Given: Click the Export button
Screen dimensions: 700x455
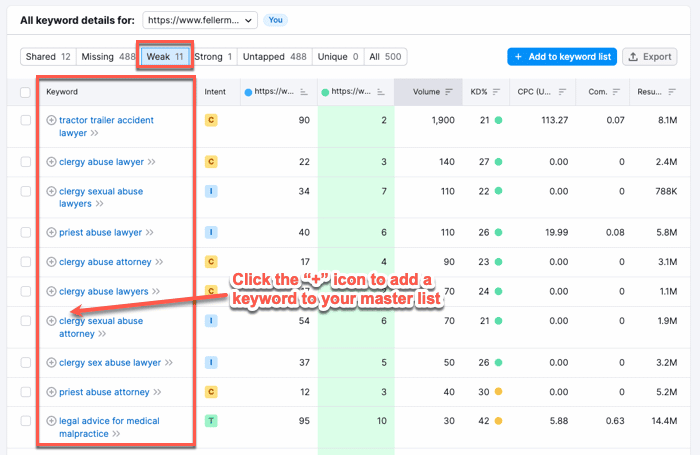Looking at the screenshot, I should [649, 57].
